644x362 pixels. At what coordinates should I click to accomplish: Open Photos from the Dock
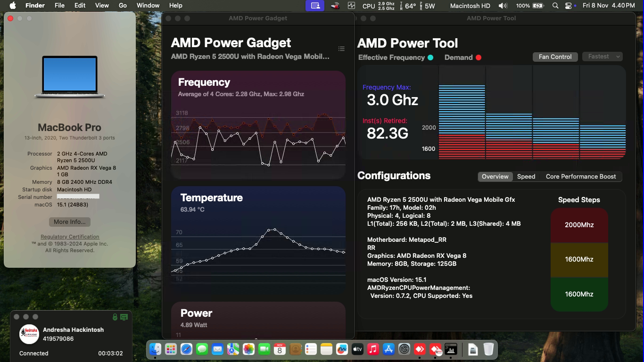click(248, 349)
